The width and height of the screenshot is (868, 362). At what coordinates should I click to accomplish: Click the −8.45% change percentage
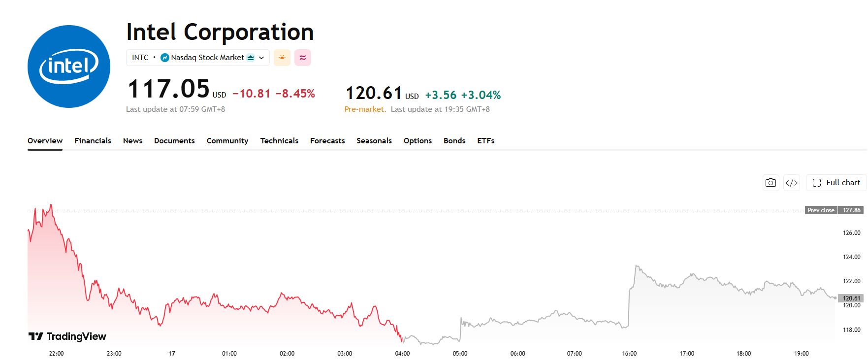[x=295, y=94]
